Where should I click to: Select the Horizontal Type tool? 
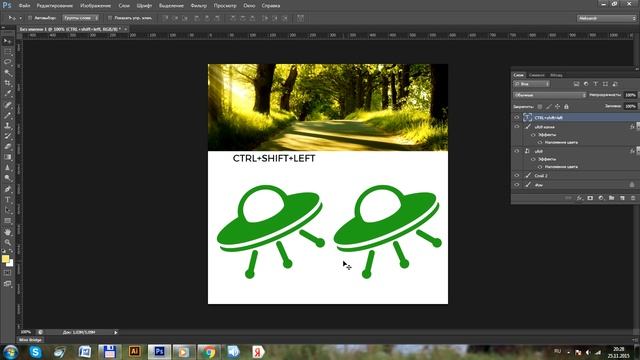pyautogui.click(x=7, y=200)
